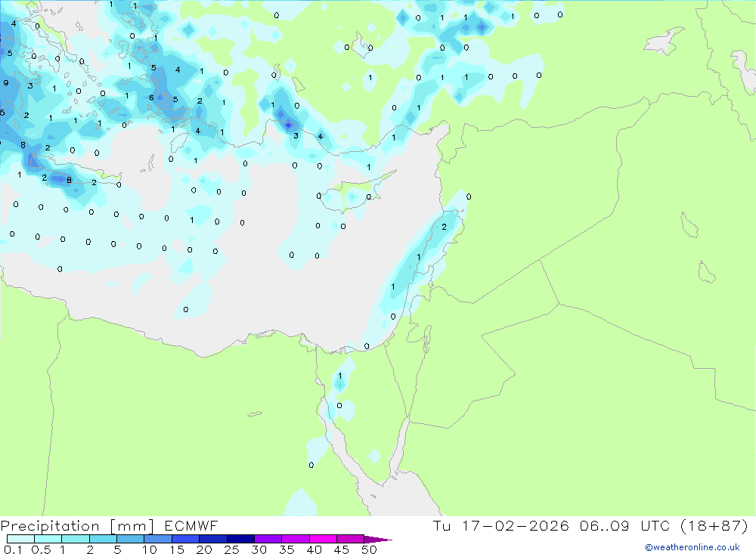Select the legend swatch between 5 and 10

pos(131,539)
